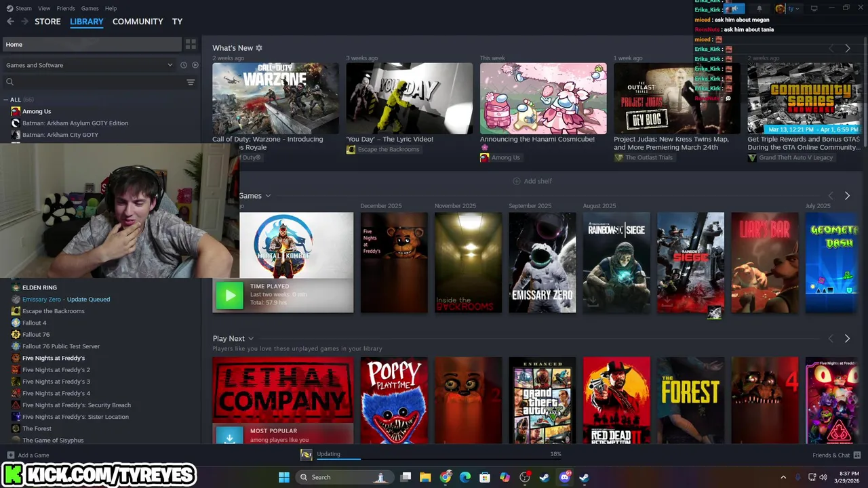Open the Windows Start menu
868x488 pixels.
284,477
